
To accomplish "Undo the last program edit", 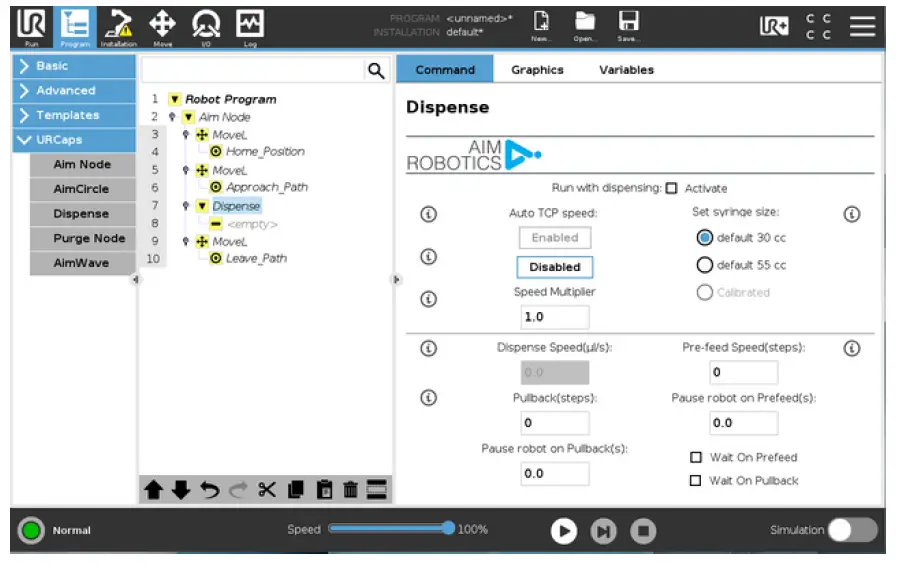I will [x=210, y=490].
